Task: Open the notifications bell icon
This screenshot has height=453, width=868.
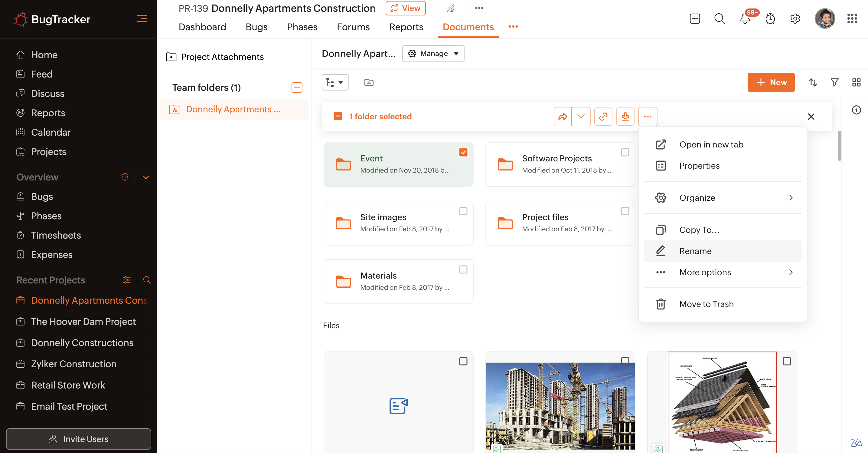Action: [745, 18]
